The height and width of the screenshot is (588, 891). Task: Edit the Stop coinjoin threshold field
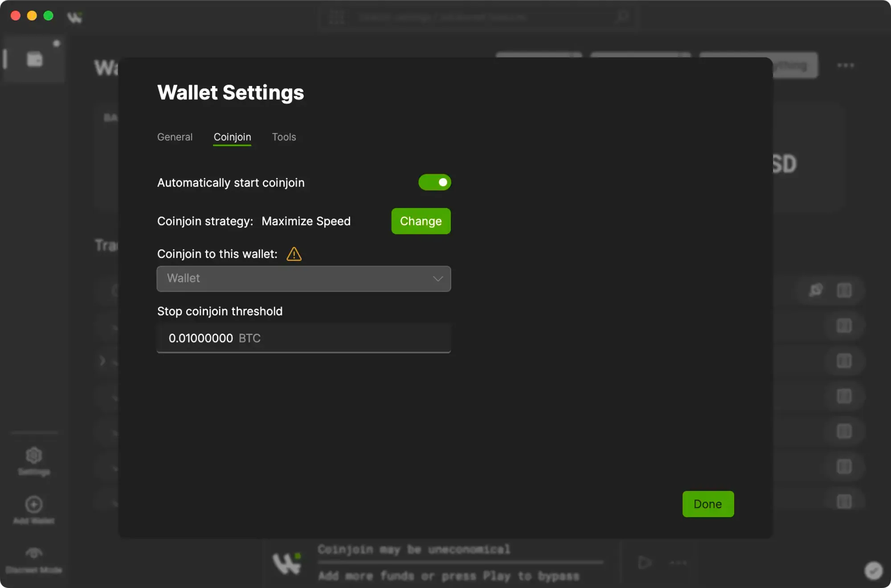304,338
